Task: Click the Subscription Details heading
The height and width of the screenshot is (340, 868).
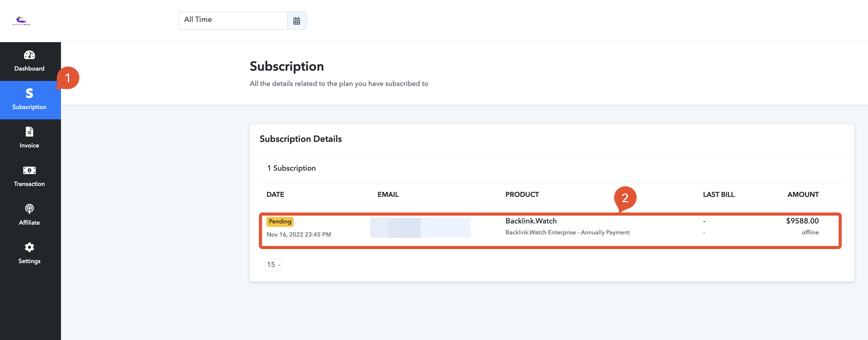Action: tap(300, 139)
